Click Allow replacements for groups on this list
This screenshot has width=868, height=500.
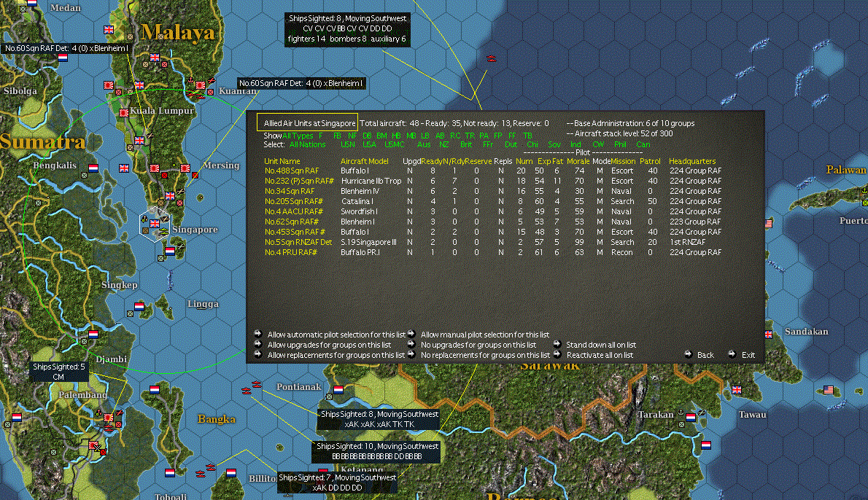pos(336,355)
